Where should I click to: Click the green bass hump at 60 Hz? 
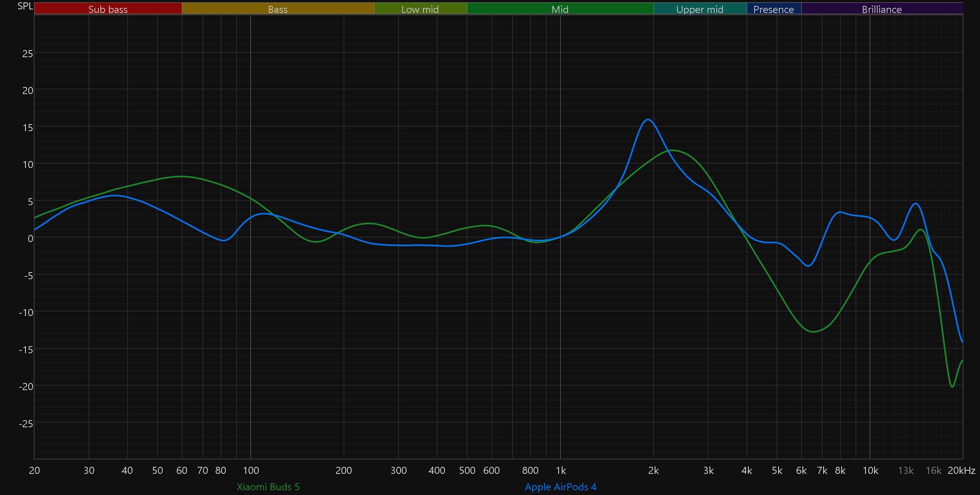pyautogui.click(x=181, y=177)
